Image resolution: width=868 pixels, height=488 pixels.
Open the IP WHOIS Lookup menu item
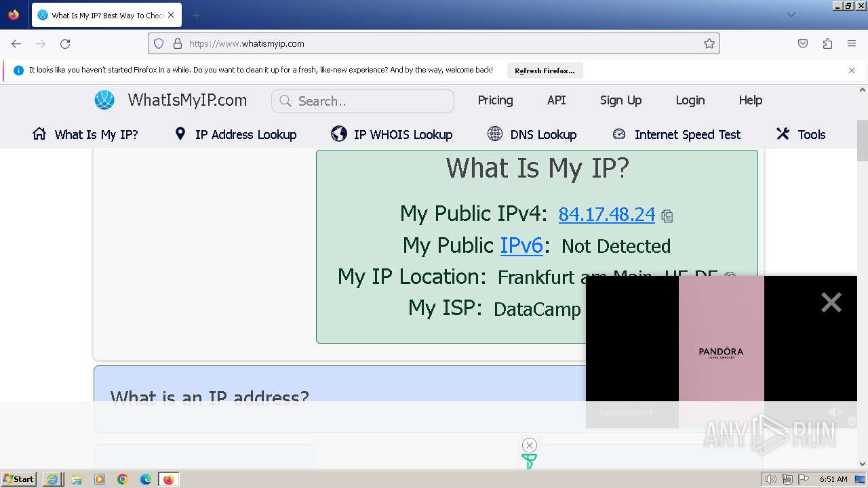tap(403, 135)
